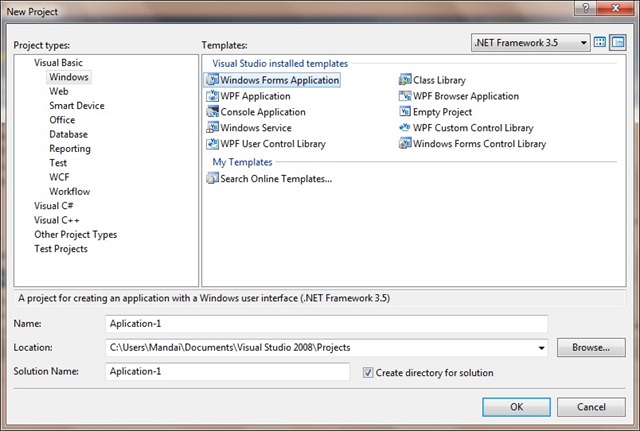Click the Search Online Templates... label
The width and height of the screenshot is (640, 431).
pos(276,179)
